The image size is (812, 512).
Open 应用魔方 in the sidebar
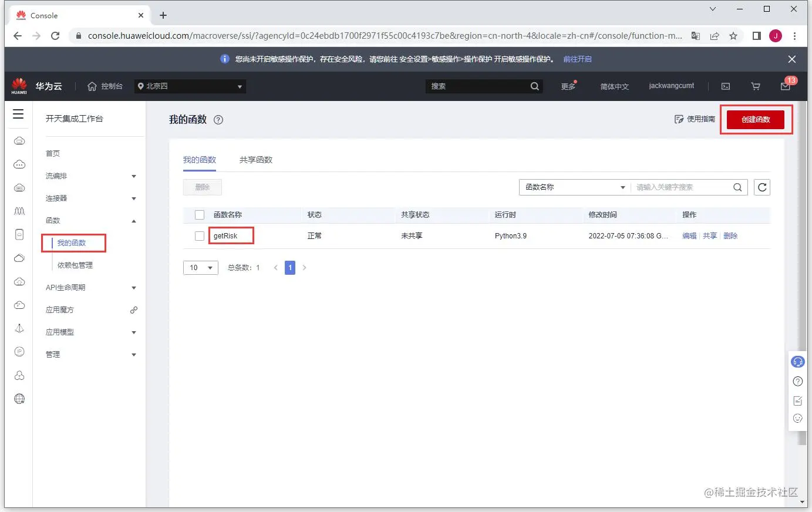(60, 310)
